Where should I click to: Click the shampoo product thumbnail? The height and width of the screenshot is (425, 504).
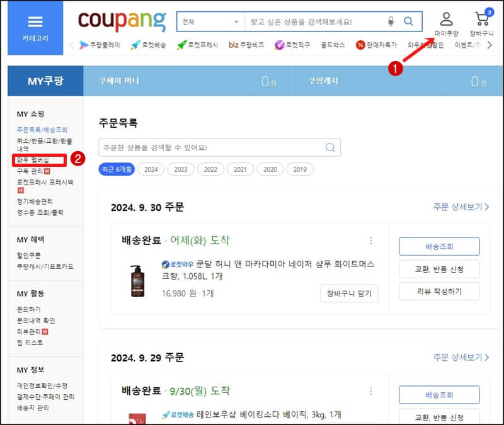pos(137,281)
